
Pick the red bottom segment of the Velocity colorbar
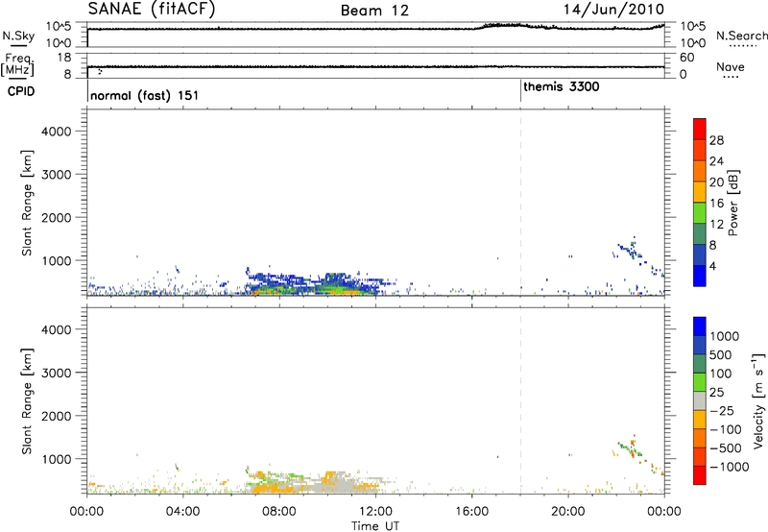tap(700, 475)
